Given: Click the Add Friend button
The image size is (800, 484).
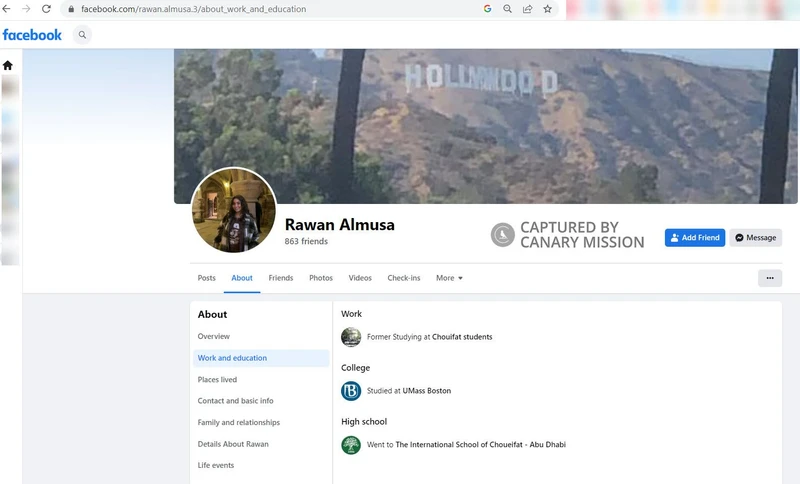Looking at the screenshot, I should pos(695,238).
